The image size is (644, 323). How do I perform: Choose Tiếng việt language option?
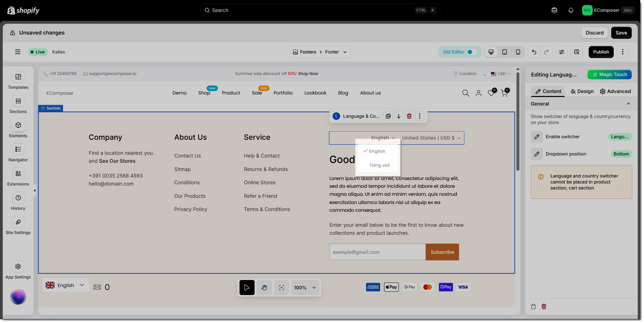coord(379,165)
